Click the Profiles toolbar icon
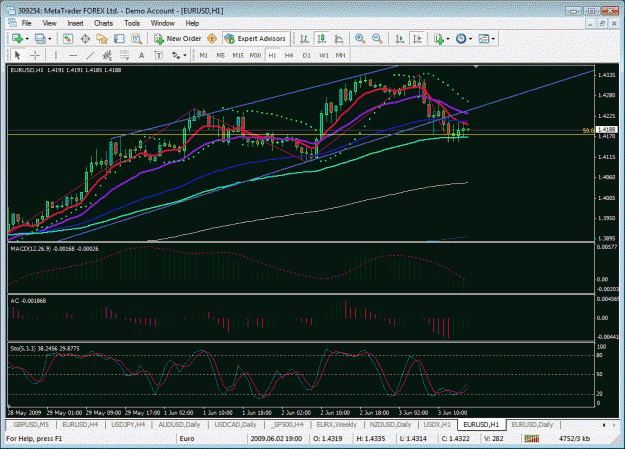 [x=40, y=39]
